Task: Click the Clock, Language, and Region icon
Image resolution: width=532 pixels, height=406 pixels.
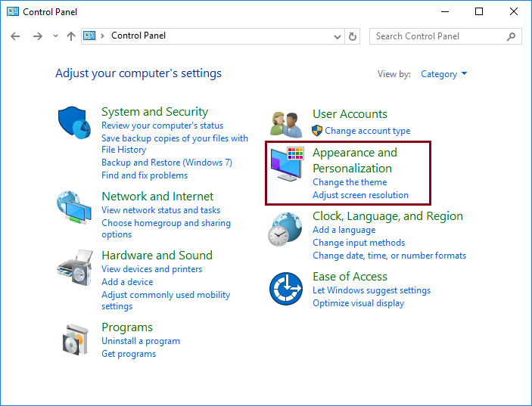Action: tap(286, 228)
